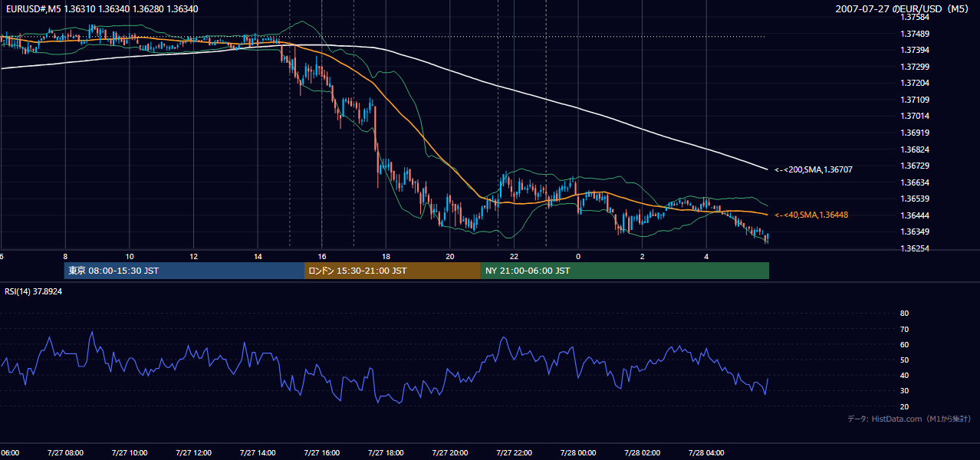Click price axis value 1.37584
This screenshot has width=980, height=460.
[915, 17]
